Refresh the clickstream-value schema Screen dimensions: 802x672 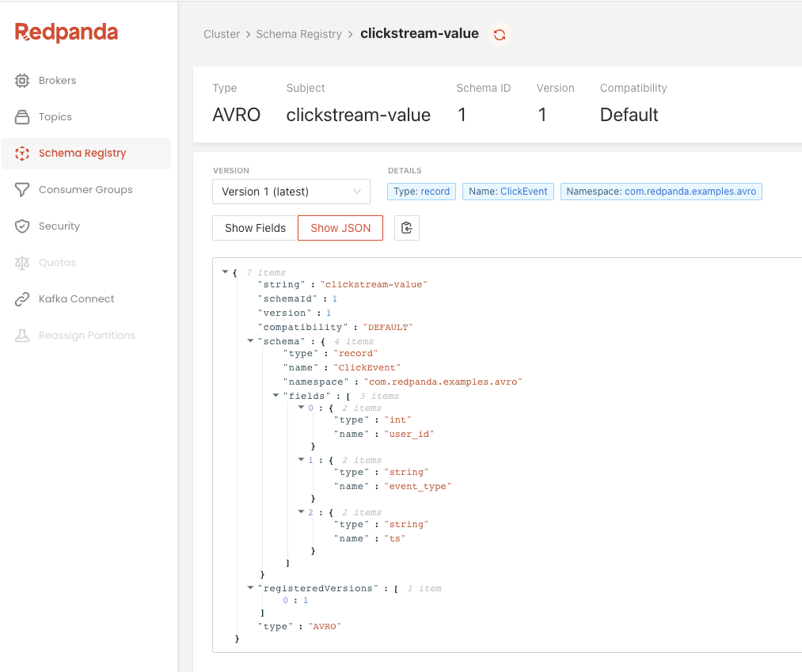(x=500, y=34)
